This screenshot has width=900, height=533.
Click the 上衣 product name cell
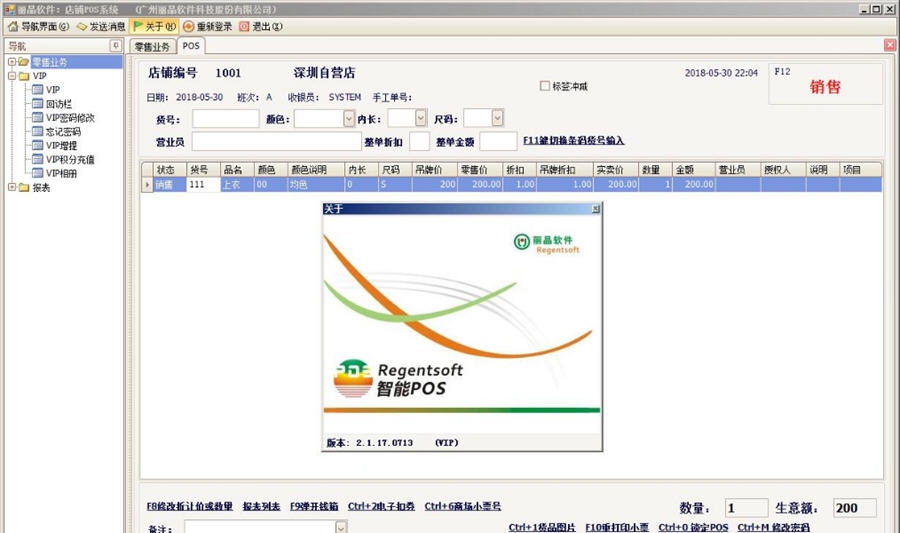(x=236, y=184)
